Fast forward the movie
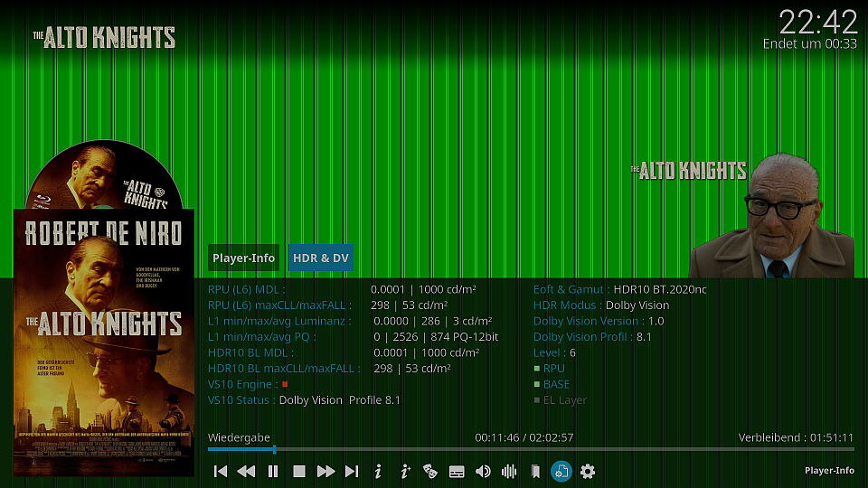868x488 pixels. coord(325,472)
